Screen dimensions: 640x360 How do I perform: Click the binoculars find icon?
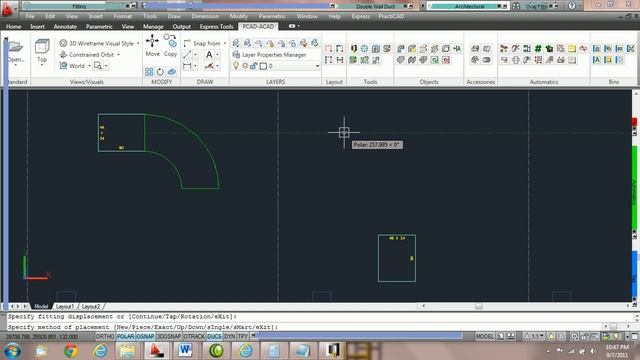(516, 6)
